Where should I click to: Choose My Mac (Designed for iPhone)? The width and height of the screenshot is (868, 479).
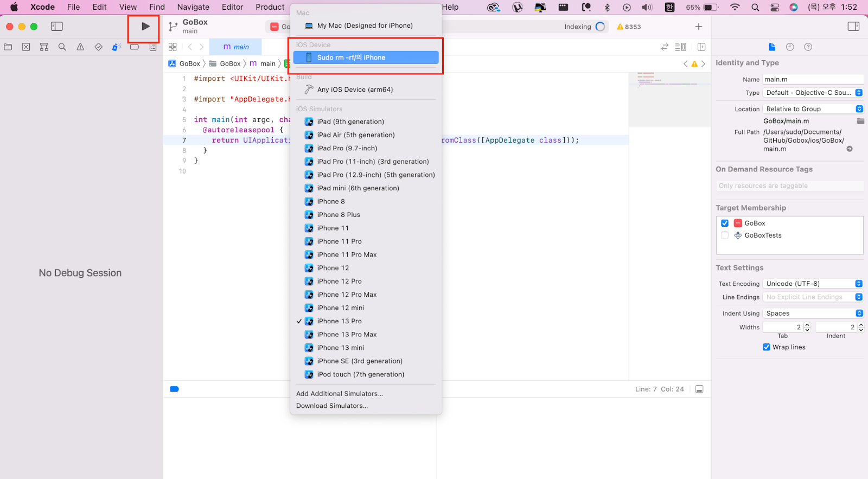366,25
